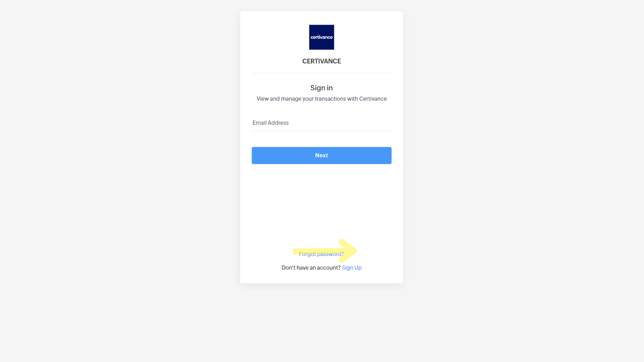Click the left edge of the Next button

[x=254, y=155]
